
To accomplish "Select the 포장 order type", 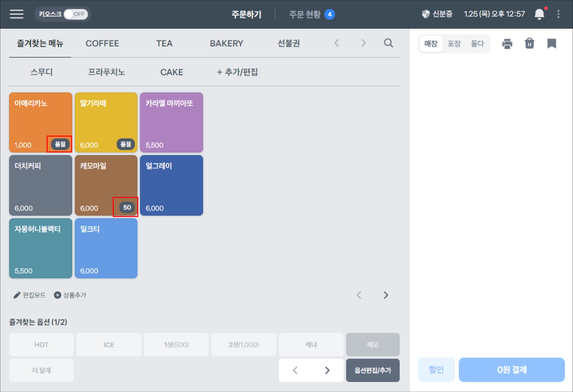I will tap(454, 44).
